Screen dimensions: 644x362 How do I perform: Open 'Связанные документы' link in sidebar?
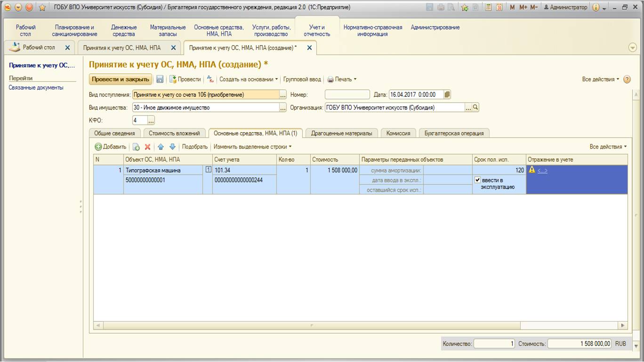[36, 87]
